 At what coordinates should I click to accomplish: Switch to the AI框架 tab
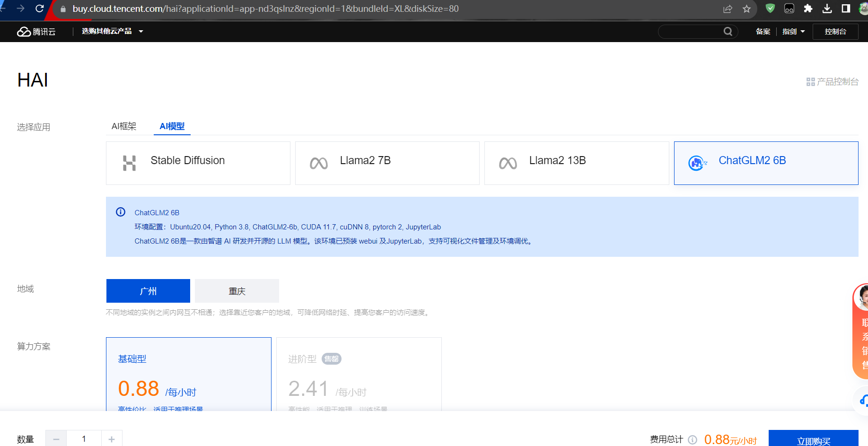(x=124, y=126)
